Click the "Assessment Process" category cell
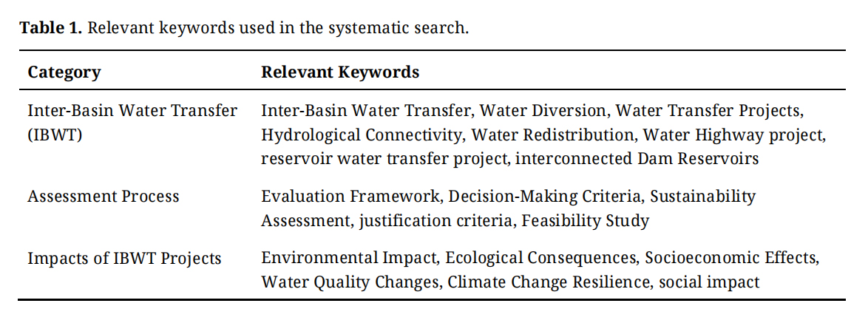The height and width of the screenshot is (323, 868). 104,197
